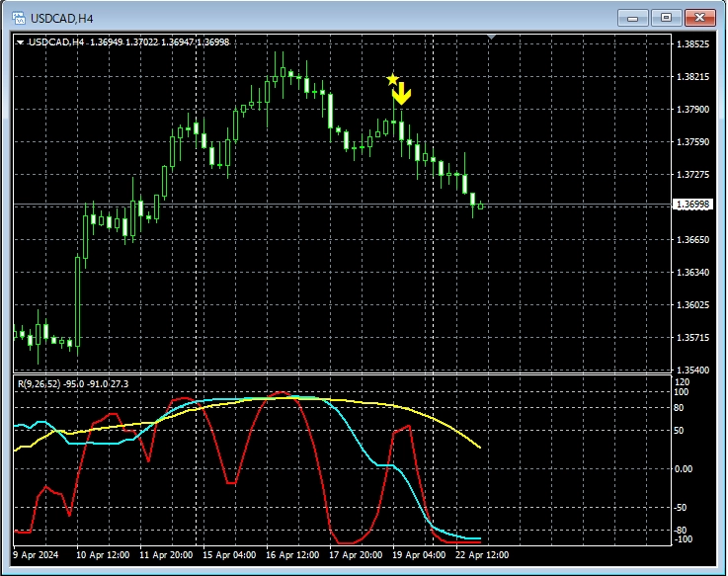728x576 pixels.
Task: Click the 22 Apr 12:00 time axis label
Action: click(482, 555)
